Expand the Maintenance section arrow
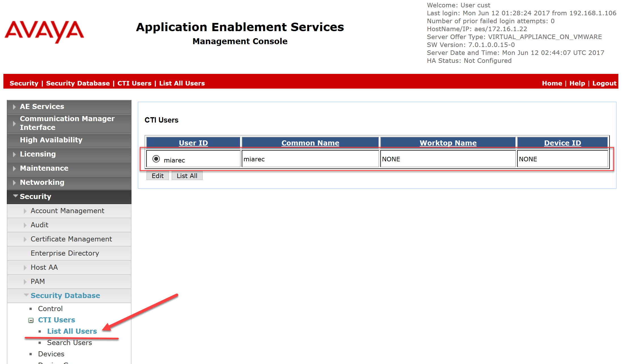 (14, 168)
